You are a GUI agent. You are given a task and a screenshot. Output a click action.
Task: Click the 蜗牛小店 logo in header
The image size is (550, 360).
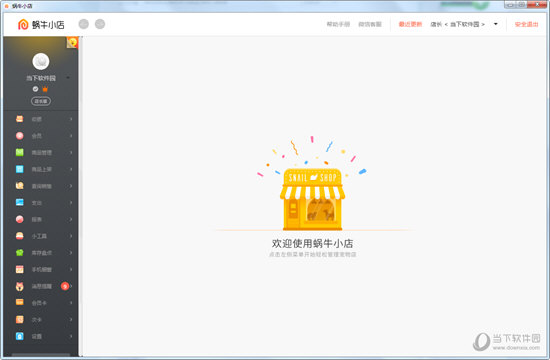pos(41,24)
